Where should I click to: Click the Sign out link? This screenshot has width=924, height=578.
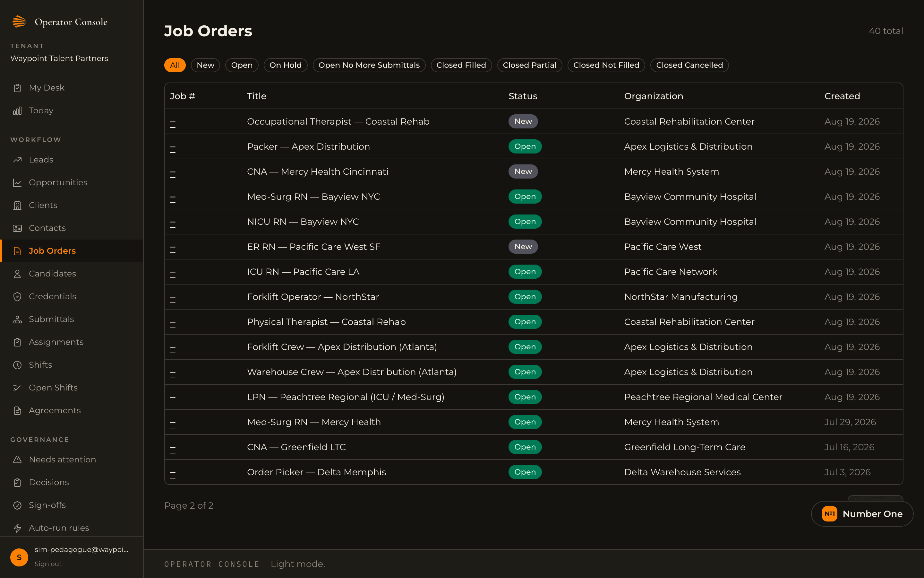[x=48, y=564]
